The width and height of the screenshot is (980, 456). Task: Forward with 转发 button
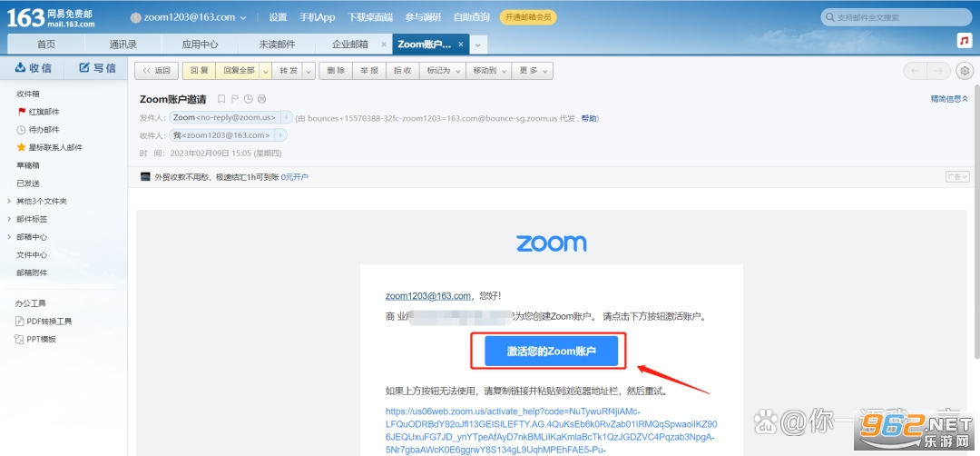coord(288,72)
